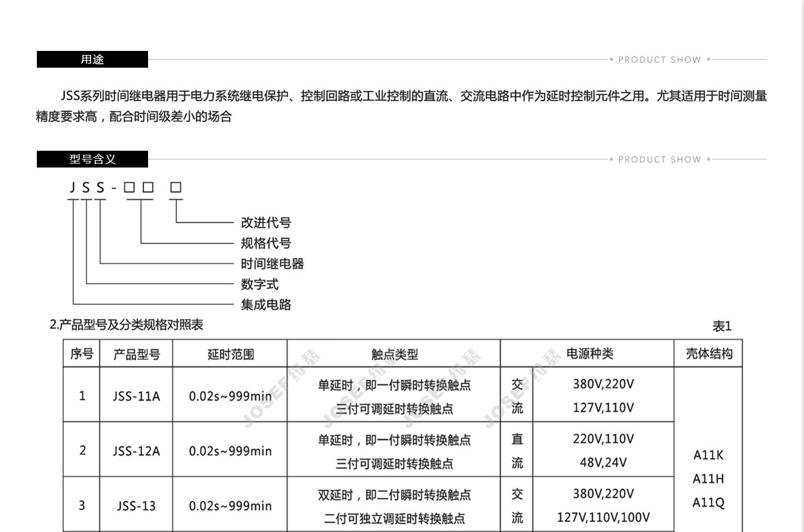Click 三付可调延时转换触点 in the JSS-12A row

pyautogui.click(x=394, y=463)
